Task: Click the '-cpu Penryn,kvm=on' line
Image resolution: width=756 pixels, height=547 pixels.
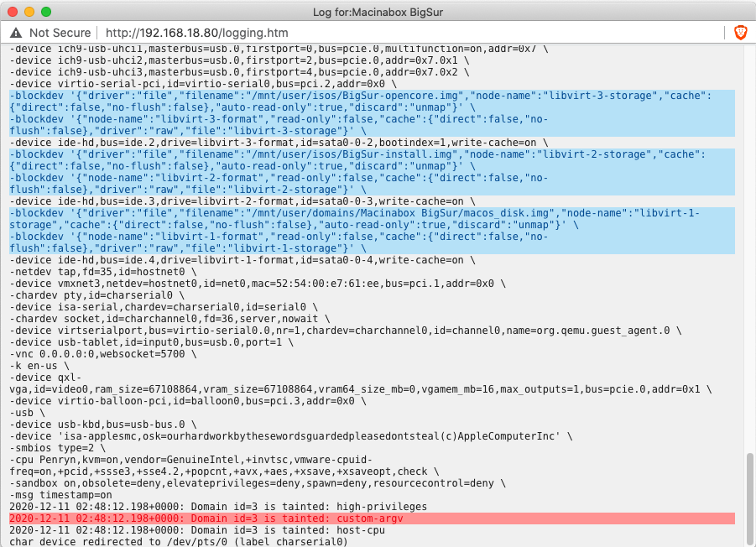Action: click(x=191, y=460)
